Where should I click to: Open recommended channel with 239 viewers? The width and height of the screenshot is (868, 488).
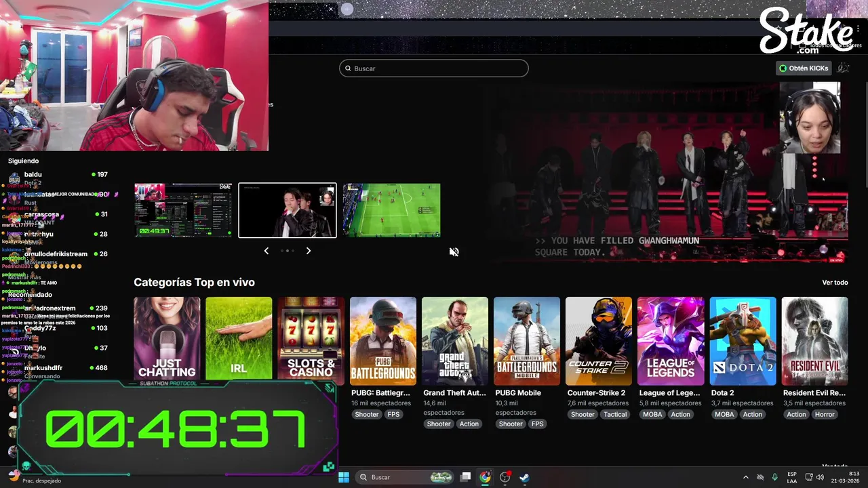tap(58, 311)
